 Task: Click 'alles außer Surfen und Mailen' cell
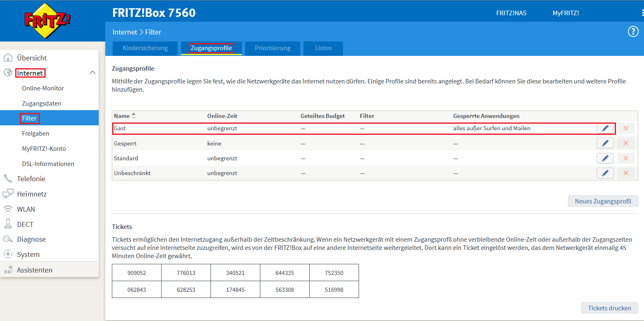(492, 128)
